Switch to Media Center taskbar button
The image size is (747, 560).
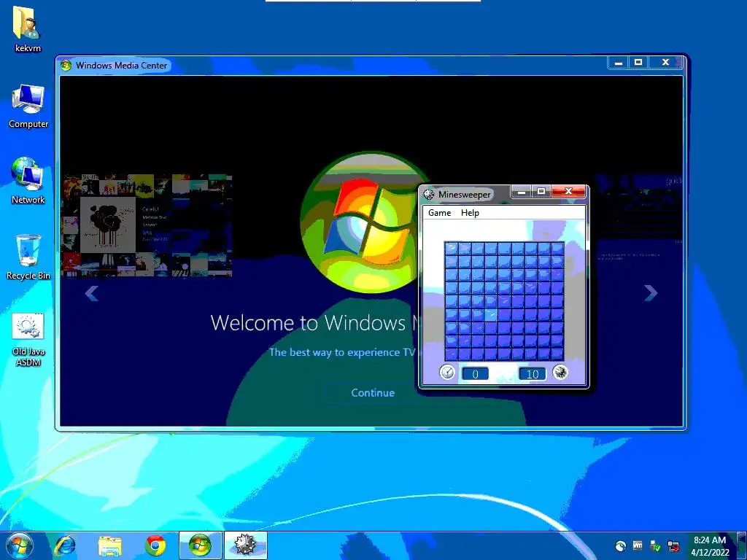tap(200, 545)
